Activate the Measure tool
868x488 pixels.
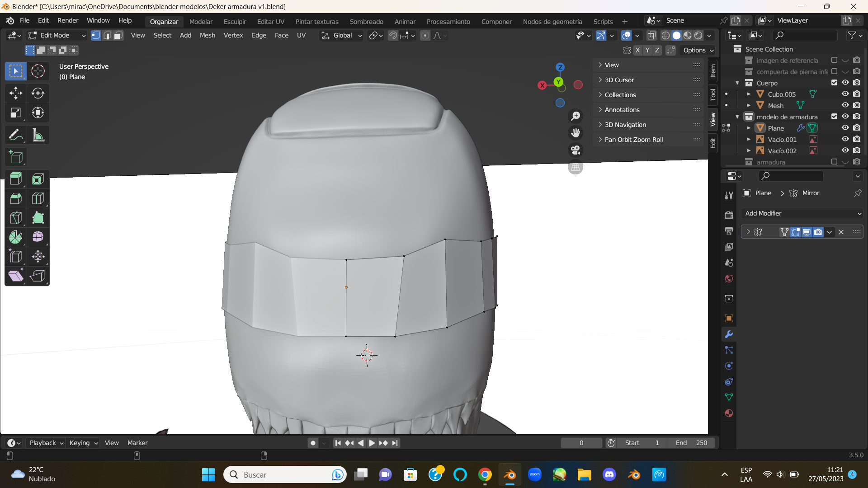coord(38,135)
